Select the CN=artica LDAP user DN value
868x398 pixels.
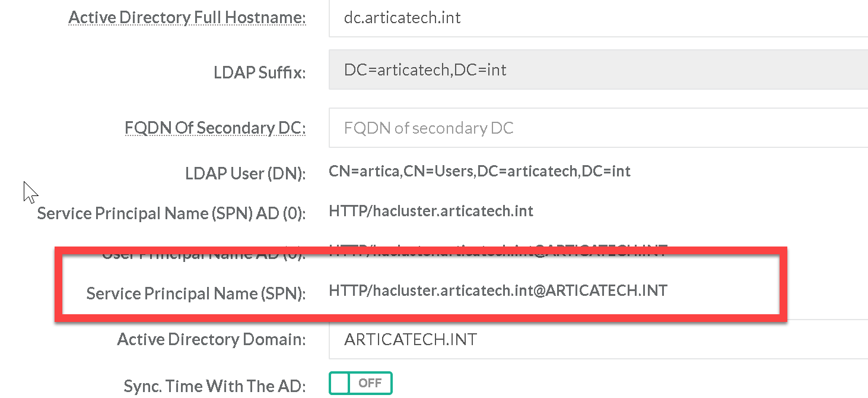[479, 172]
